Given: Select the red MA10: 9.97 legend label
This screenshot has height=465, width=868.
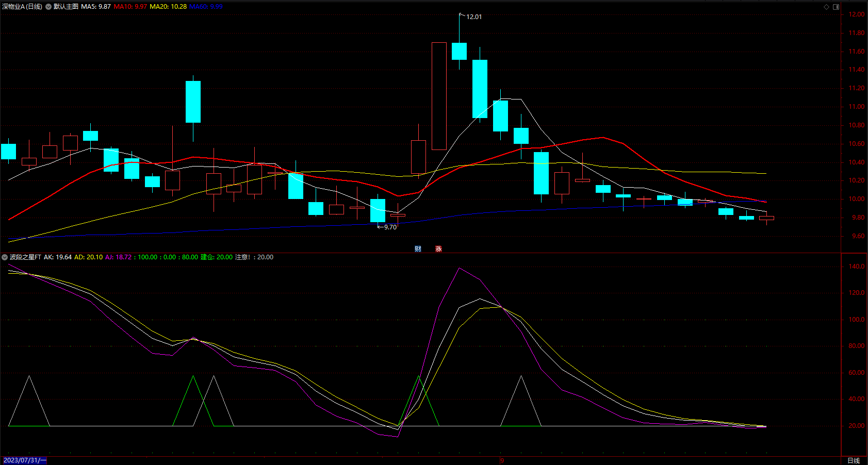Looking at the screenshot, I should pos(130,7).
